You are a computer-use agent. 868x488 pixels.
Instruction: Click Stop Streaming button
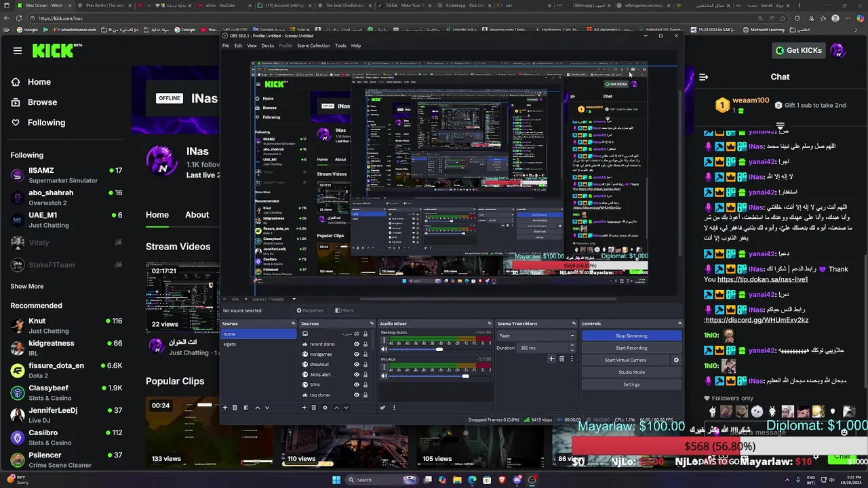point(631,335)
